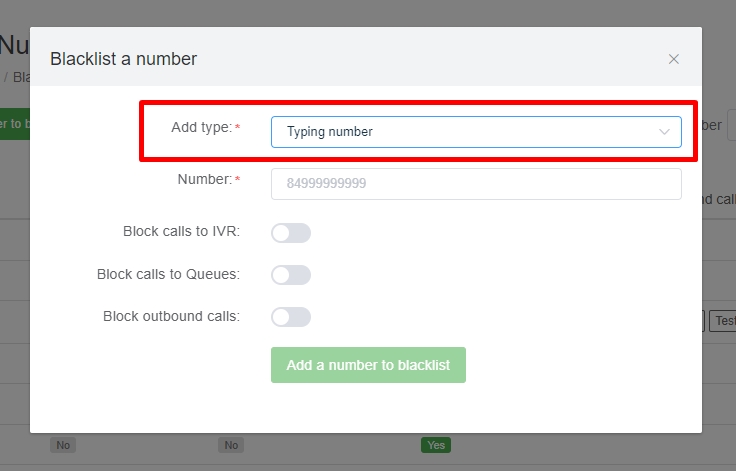
Task: Click the partially hidden Test button
Action: 722,321
